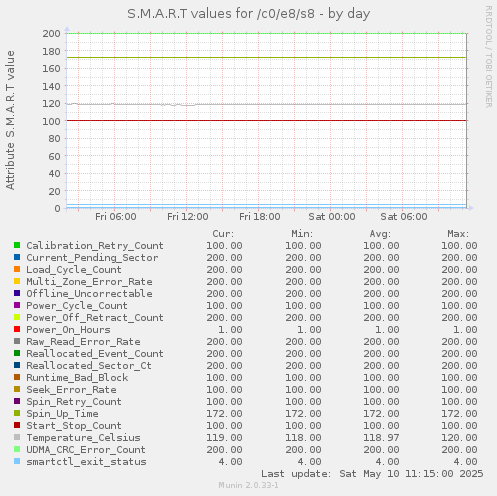This screenshot has width=497, height=496.
Task: Click the Load_Cycle_Count orange legend swatch
Action: [x=17, y=269]
